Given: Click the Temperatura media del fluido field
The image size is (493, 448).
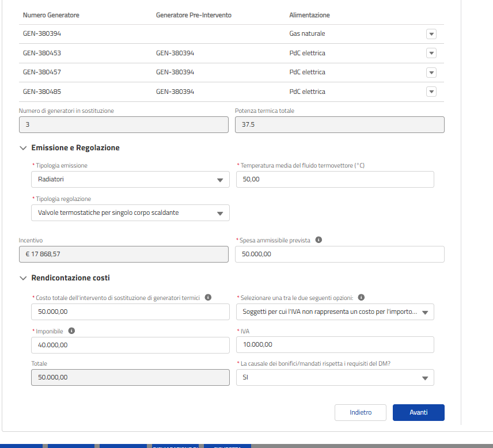Looking at the screenshot, I should pyautogui.click(x=335, y=180).
